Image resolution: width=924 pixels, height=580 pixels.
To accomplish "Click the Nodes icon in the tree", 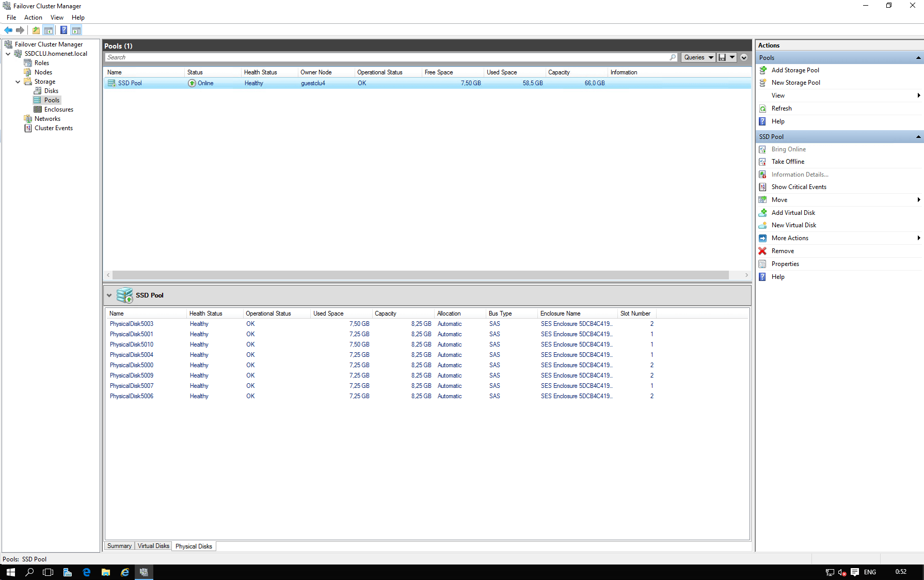I will [x=28, y=72].
